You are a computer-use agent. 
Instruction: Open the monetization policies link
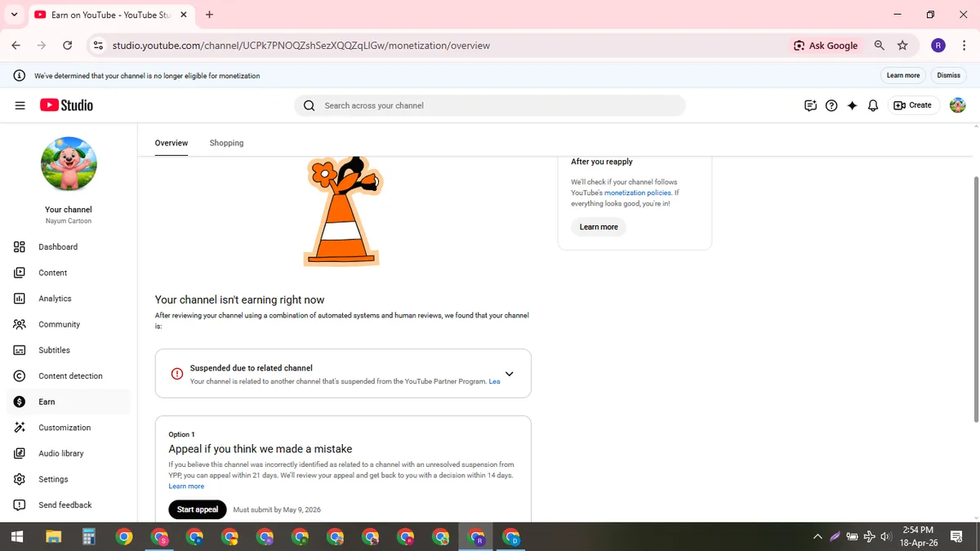(637, 193)
